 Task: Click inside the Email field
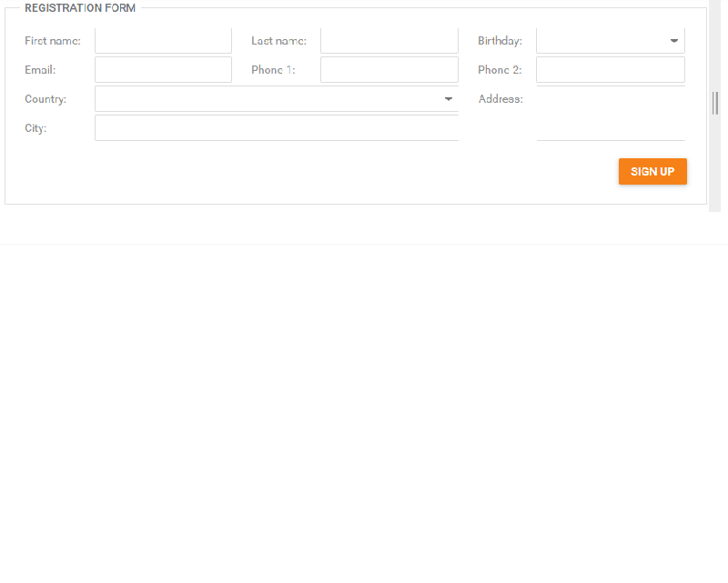pyautogui.click(x=163, y=69)
